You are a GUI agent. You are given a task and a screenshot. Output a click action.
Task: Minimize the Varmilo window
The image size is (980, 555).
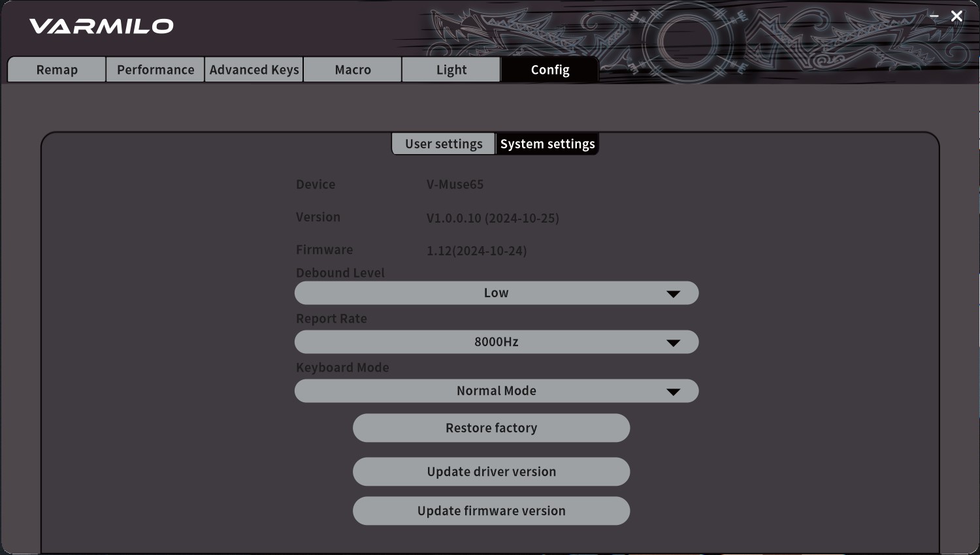[934, 16]
